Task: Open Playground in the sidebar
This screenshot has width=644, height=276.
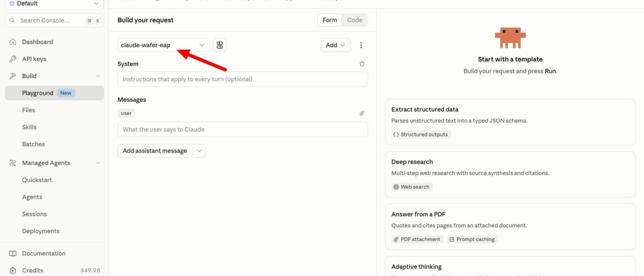Action: pos(54,93)
